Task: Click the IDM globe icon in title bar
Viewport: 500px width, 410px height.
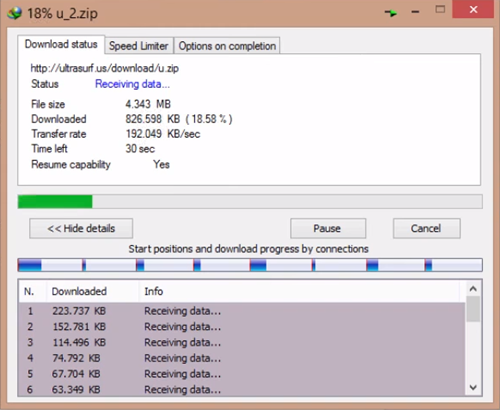Action: (x=15, y=13)
